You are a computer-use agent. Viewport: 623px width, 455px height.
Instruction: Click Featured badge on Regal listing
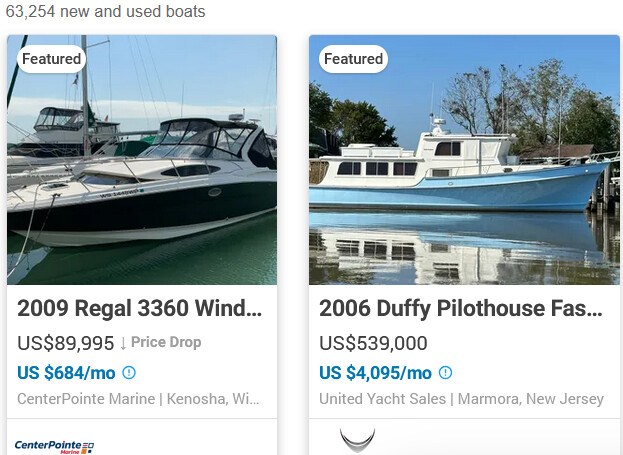click(x=51, y=59)
